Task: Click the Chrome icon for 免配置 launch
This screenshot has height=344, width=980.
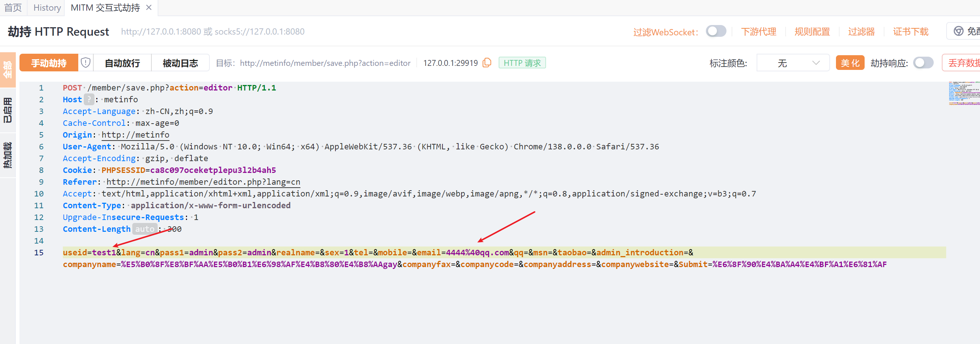Action: pyautogui.click(x=958, y=31)
